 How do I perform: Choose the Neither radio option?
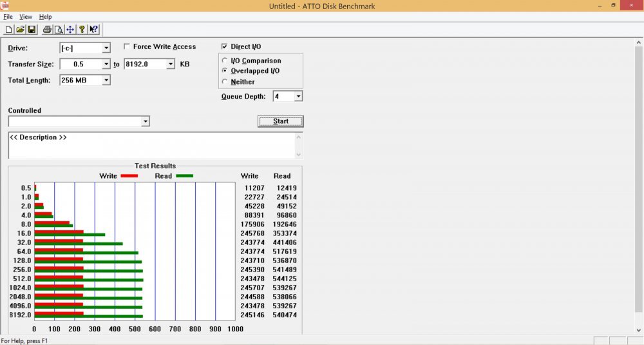pyautogui.click(x=225, y=82)
